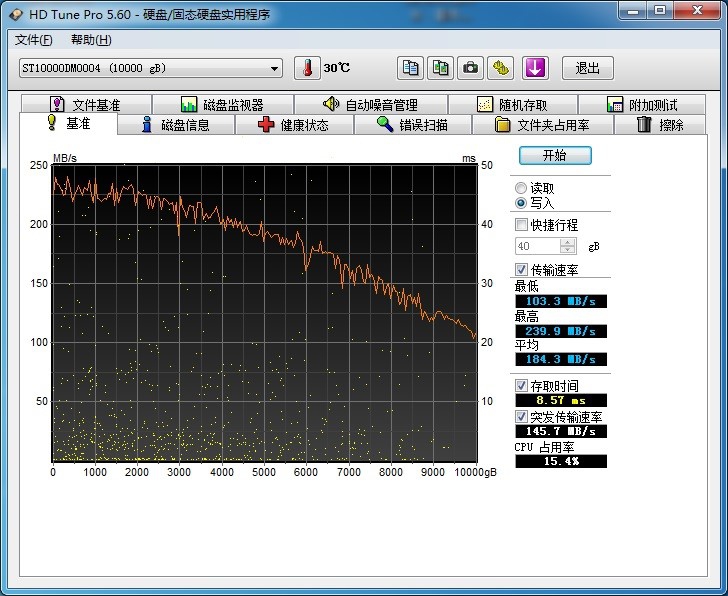
Task: Open the 文件(F) menu
Action: 34,40
